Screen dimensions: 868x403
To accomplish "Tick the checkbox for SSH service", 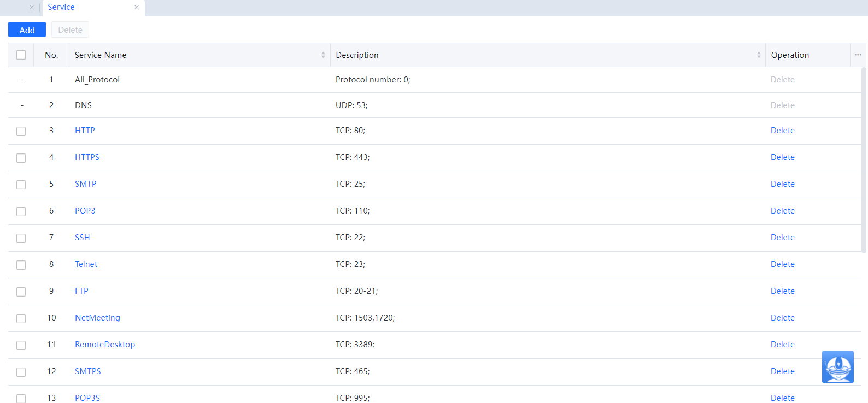I will point(21,238).
